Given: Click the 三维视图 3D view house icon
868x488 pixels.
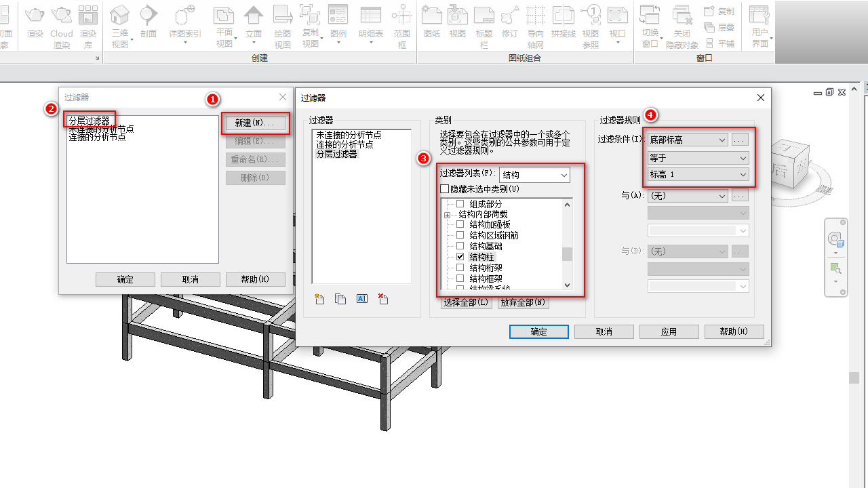Looking at the screenshot, I should pos(119,14).
